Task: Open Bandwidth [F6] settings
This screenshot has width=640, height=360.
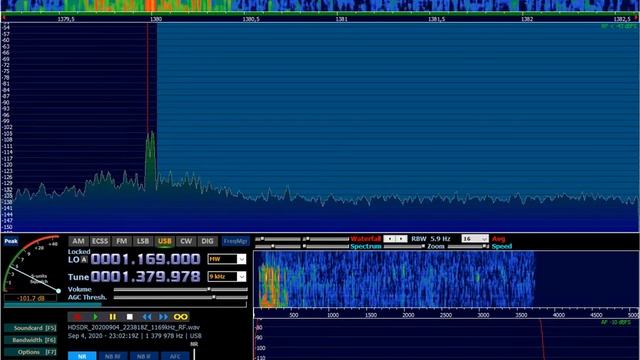Action: tap(31, 340)
